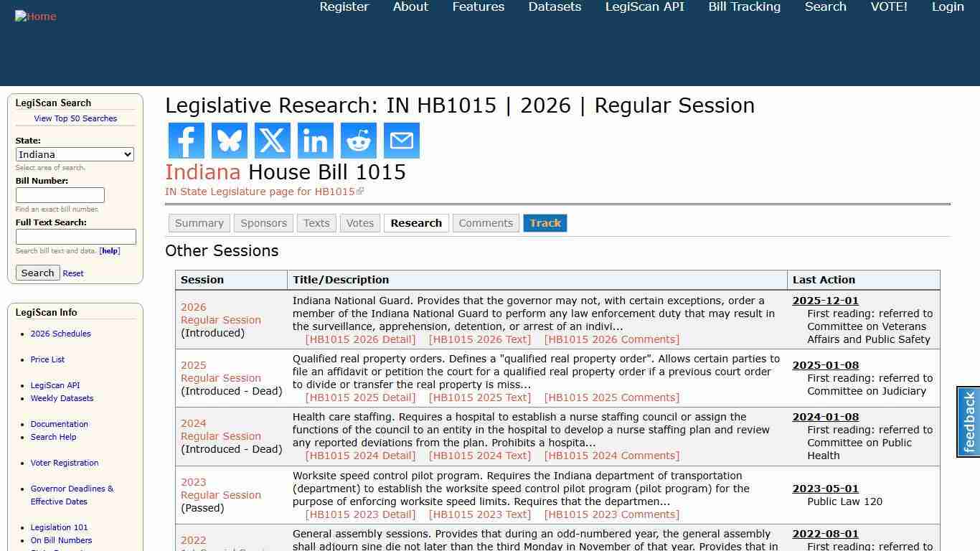Viewport: 980px width, 551px height.
Task: Open the State selection dropdown
Action: 75,154
